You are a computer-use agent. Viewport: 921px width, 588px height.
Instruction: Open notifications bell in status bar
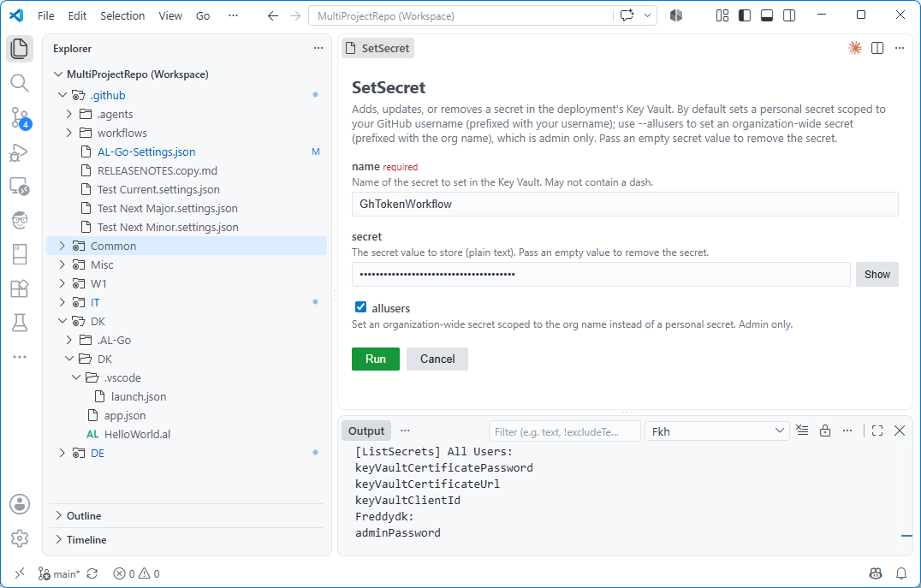pyautogui.click(x=901, y=573)
